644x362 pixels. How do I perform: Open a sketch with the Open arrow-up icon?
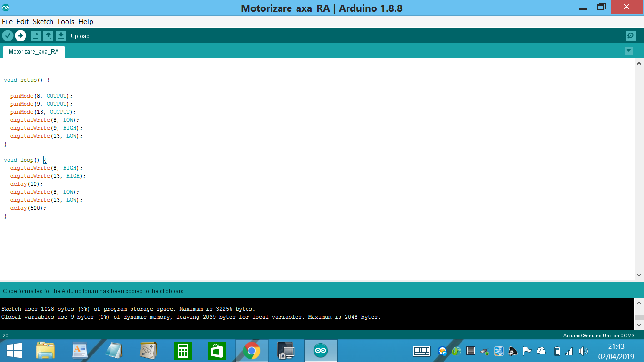coord(48,36)
